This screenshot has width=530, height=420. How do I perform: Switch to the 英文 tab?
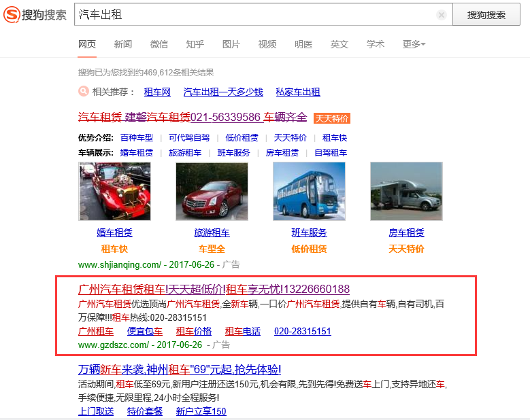pyautogui.click(x=339, y=44)
